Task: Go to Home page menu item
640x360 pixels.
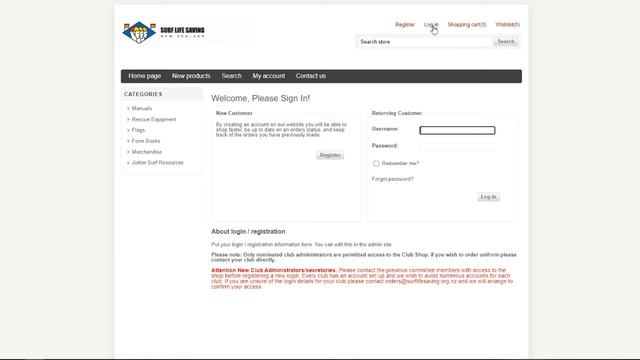Action: 144,76
